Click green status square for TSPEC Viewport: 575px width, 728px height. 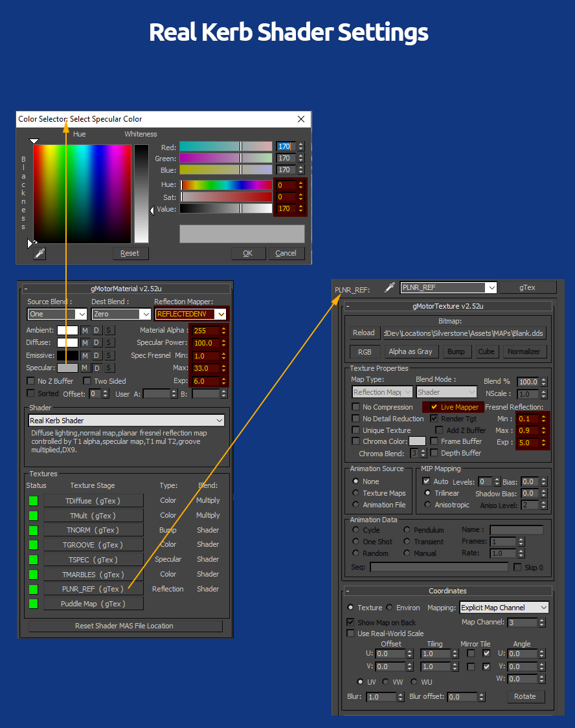tap(34, 560)
